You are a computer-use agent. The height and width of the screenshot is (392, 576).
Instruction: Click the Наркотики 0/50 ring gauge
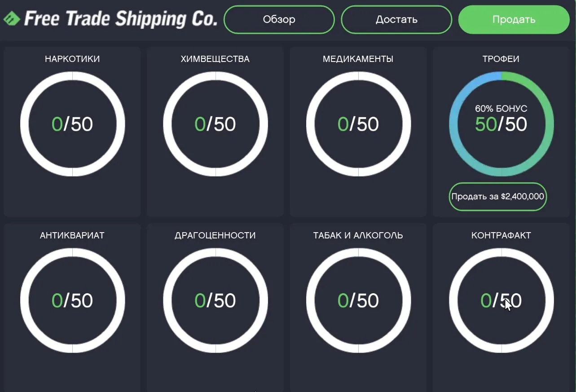[72, 124]
